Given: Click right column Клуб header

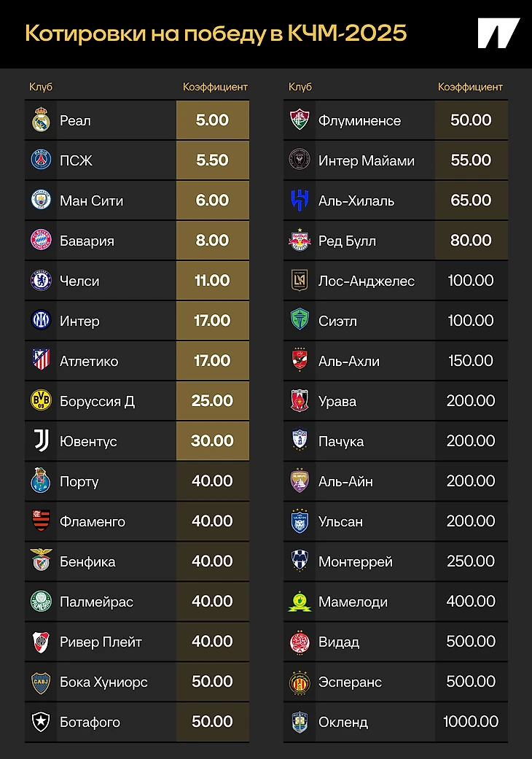Looking at the screenshot, I should 300,87.
